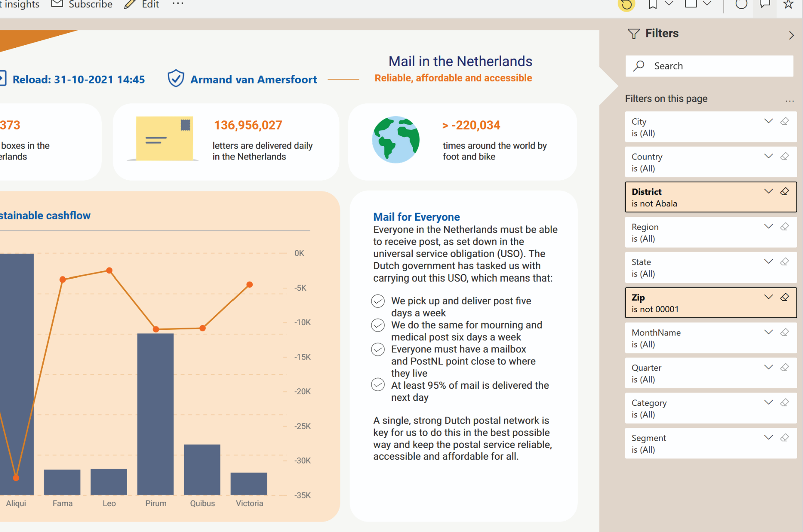Open the More options ellipsis in the toolbar
Viewport: 803px width, 532px height.
coord(178,4)
